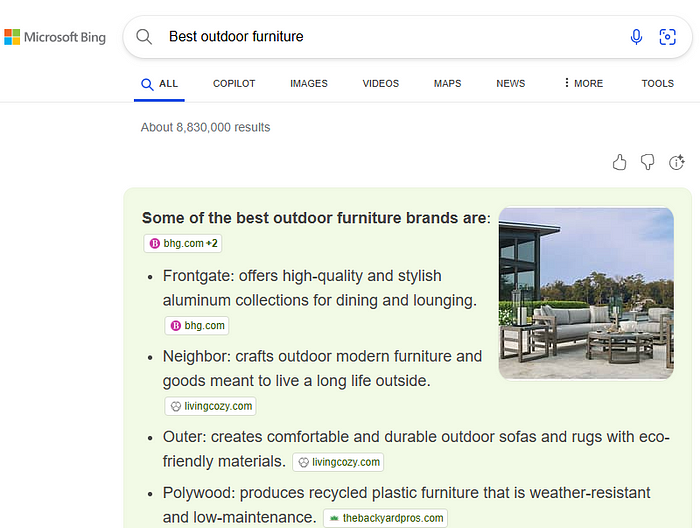Image resolution: width=700 pixels, height=528 pixels.
Task: Open the TOOLS option
Action: pyautogui.click(x=658, y=83)
